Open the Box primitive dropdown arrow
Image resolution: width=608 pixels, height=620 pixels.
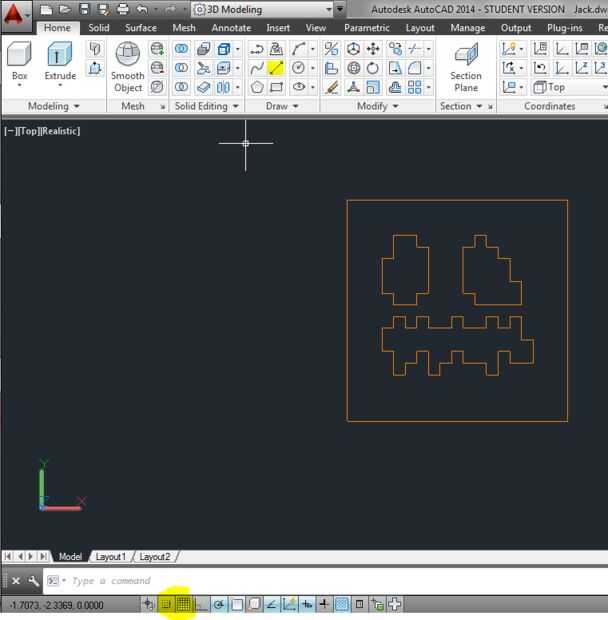click(x=19, y=85)
